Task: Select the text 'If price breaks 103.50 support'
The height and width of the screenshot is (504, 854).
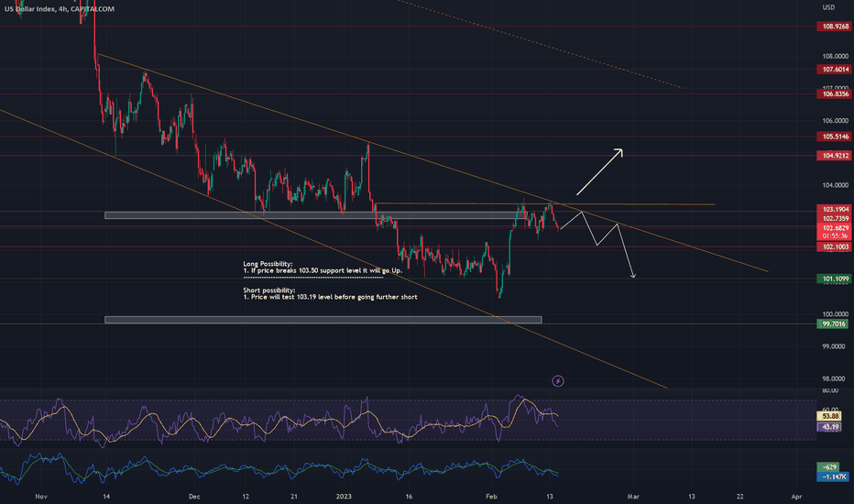Action: coord(296,270)
